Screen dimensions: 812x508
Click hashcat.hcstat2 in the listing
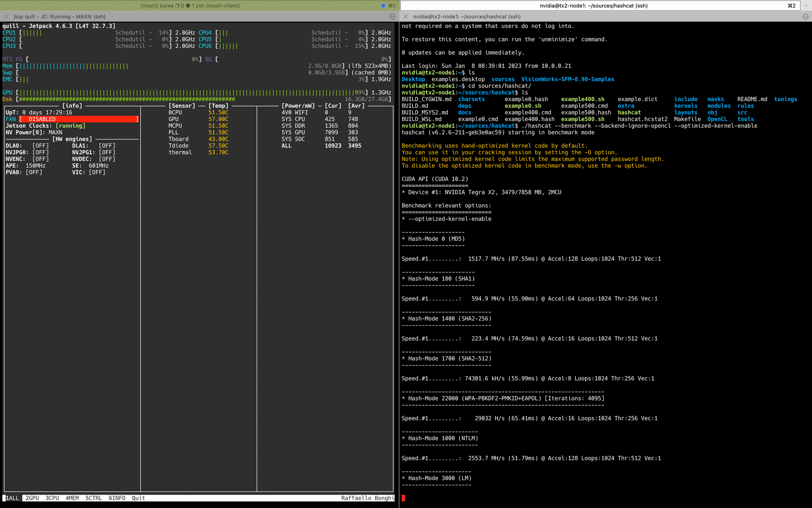[643, 119]
